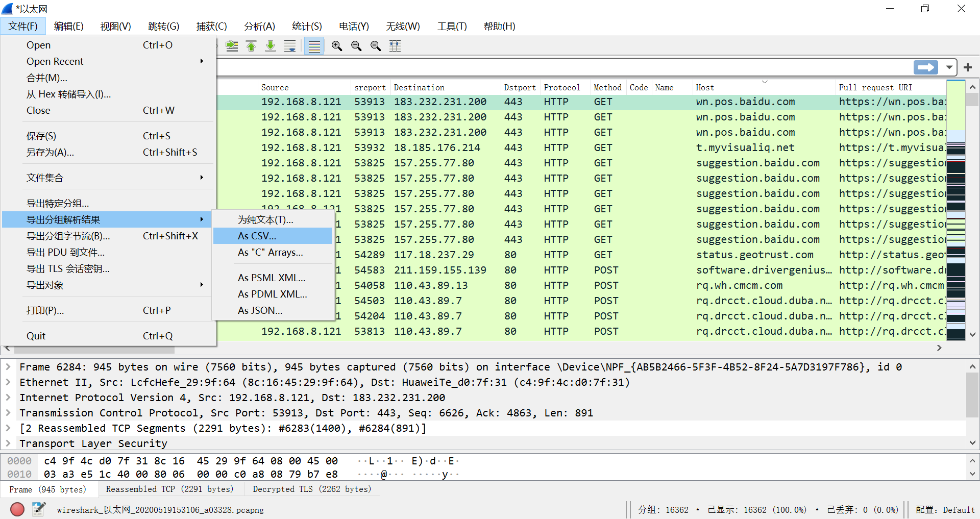Fit columns to their content
The width and height of the screenshot is (980, 519).
point(395,46)
